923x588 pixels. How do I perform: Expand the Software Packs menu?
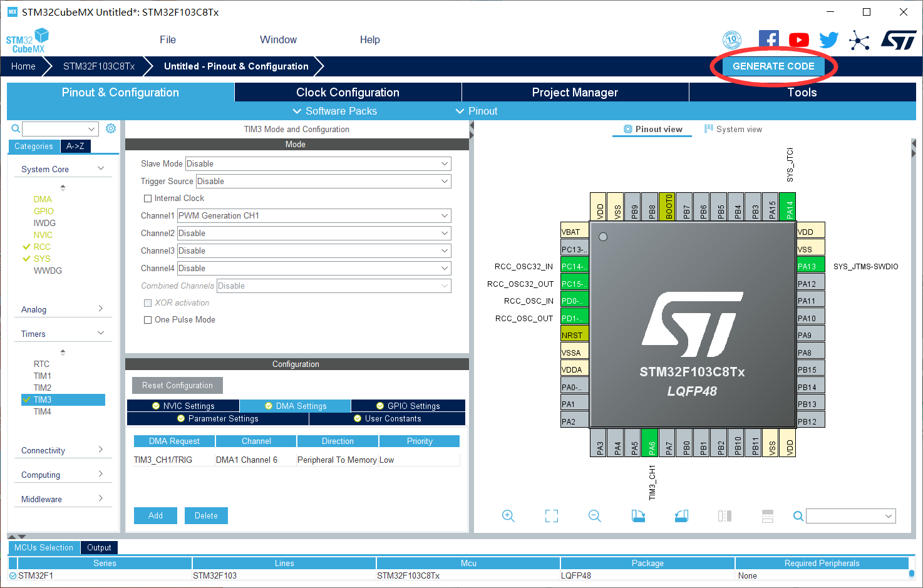(x=335, y=111)
